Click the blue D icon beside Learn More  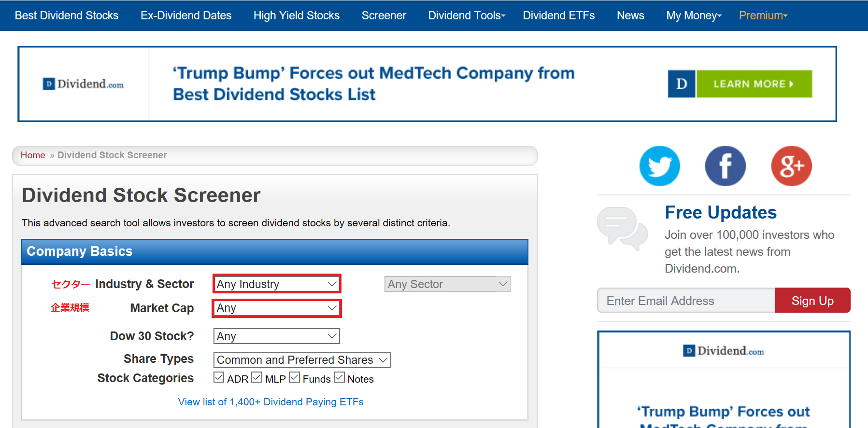pyautogui.click(x=682, y=84)
